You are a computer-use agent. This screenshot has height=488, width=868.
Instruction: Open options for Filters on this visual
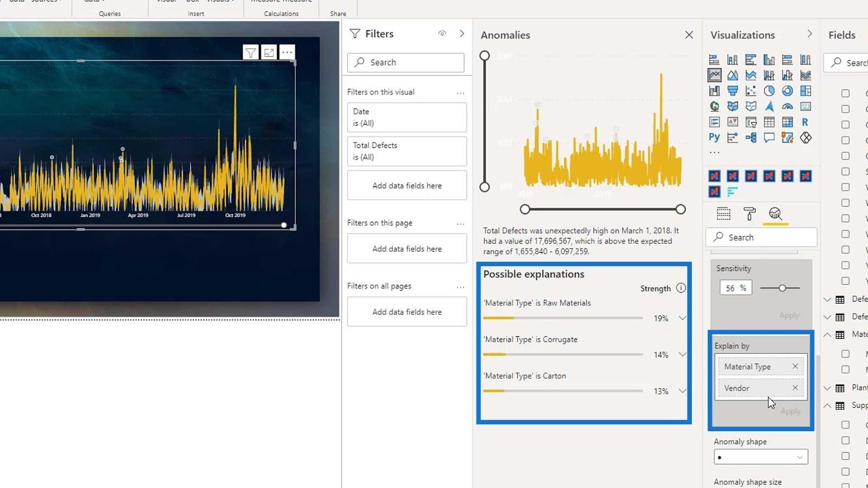(460, 93)
